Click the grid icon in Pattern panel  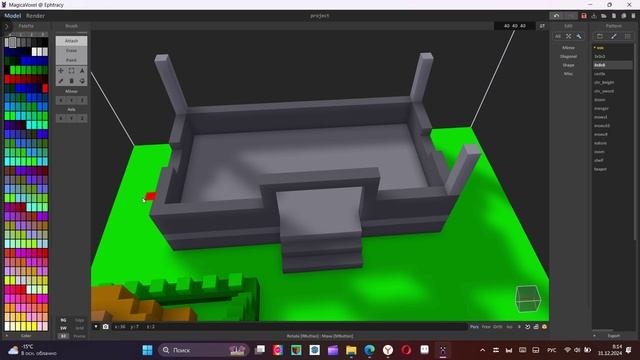627,36
